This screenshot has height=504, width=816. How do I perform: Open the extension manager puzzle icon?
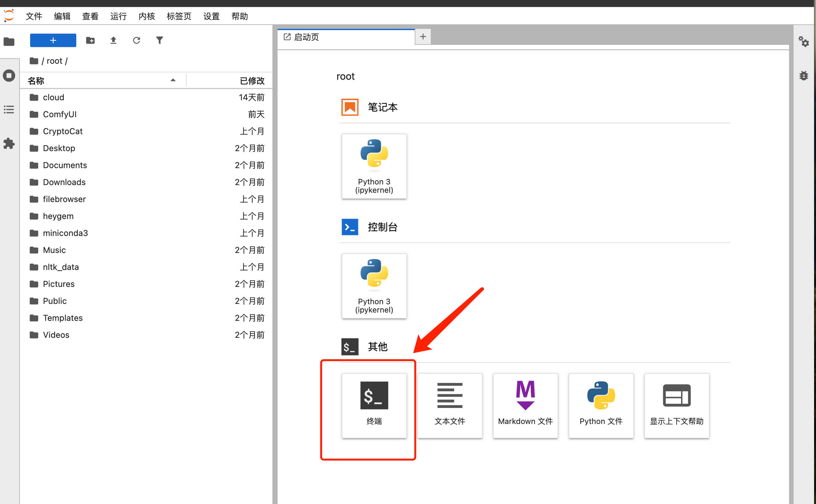coord(9,144)
